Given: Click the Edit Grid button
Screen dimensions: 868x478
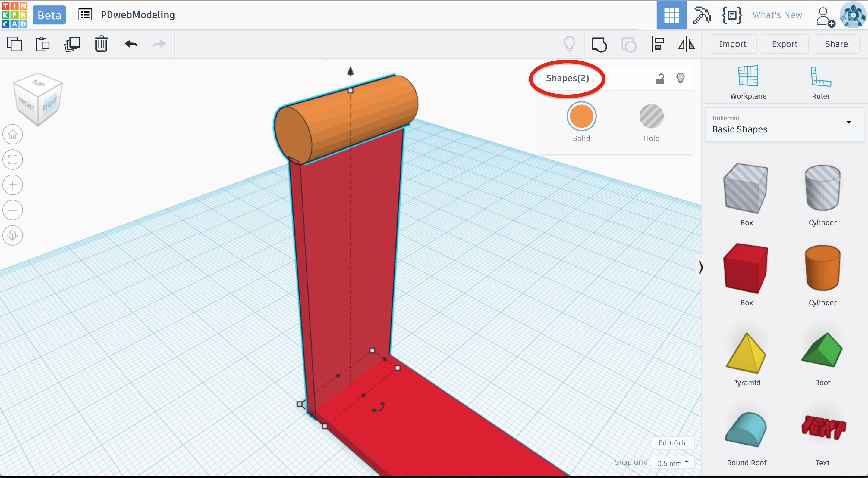Looking at the screenshot, I should tap(673, 443).
